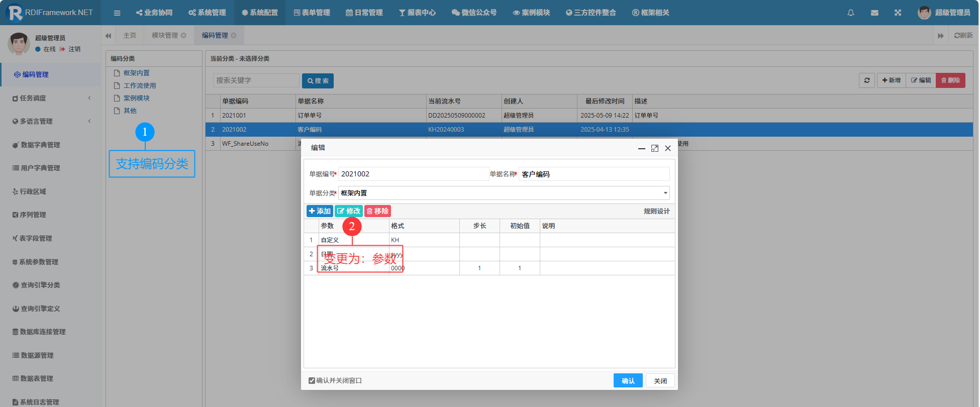980x407 pixels.
Task: Open the 报表中心 top menu
Action: coord(417,13)
